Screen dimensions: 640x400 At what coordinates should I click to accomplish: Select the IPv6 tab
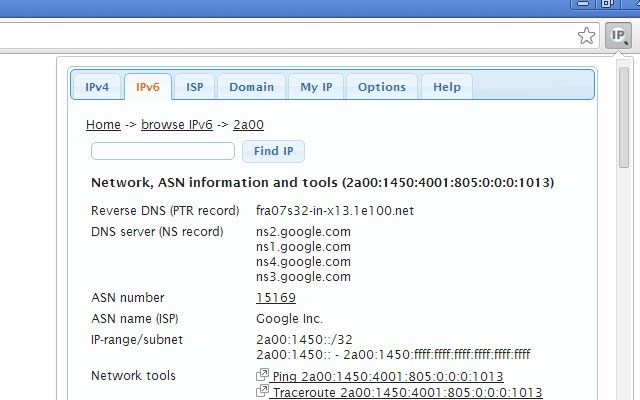[148, 87]
